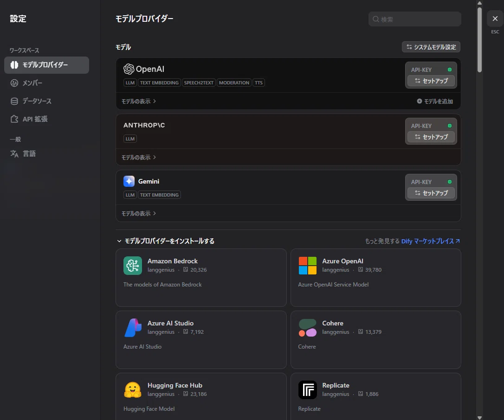504x420 pixels.
Task: Open Gemini セットアップ button
Action: [431, 193]
